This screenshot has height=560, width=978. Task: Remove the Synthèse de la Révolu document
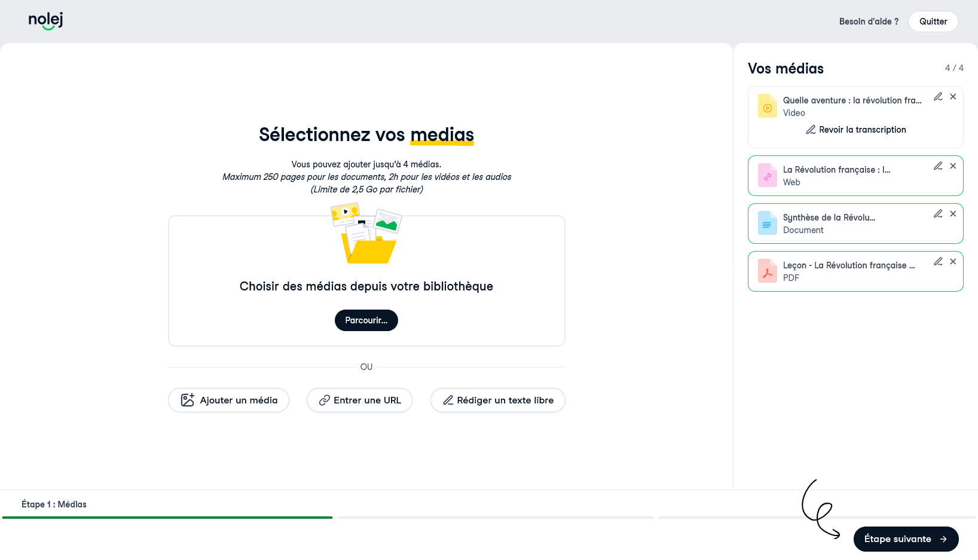pyautogui.click(x=953, y=214)
